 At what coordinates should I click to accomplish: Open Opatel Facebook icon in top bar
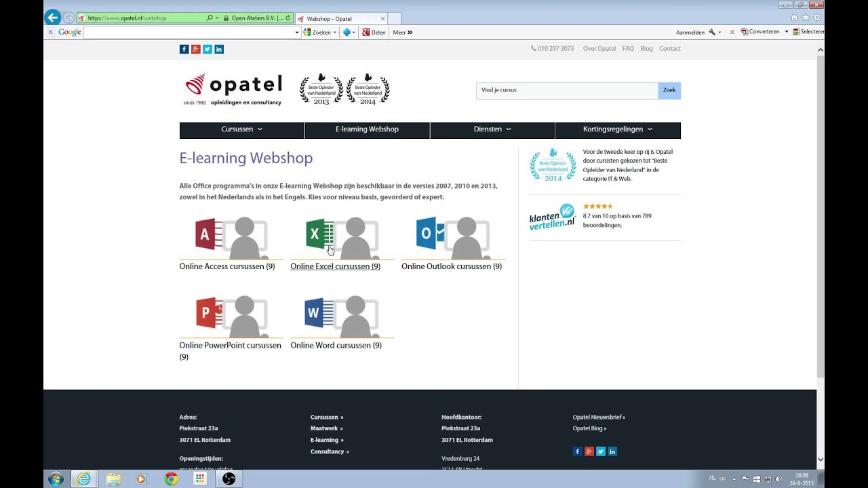click(x=184, y=49)
